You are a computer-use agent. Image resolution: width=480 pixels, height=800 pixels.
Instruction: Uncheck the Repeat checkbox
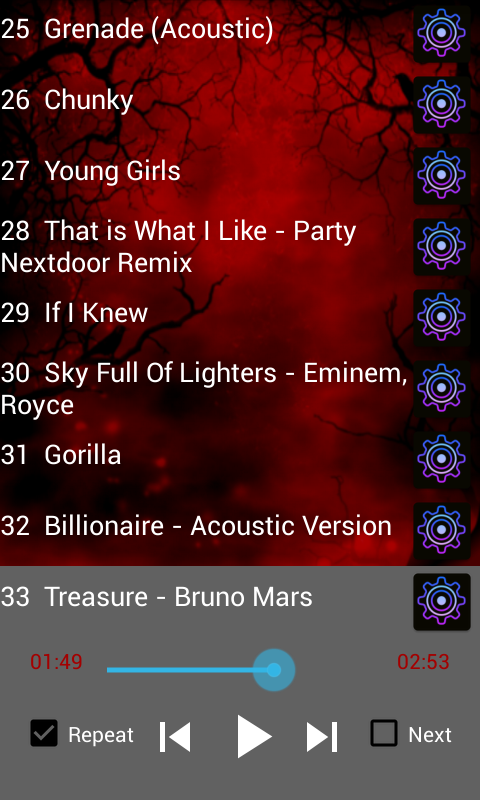click(44, 733)
